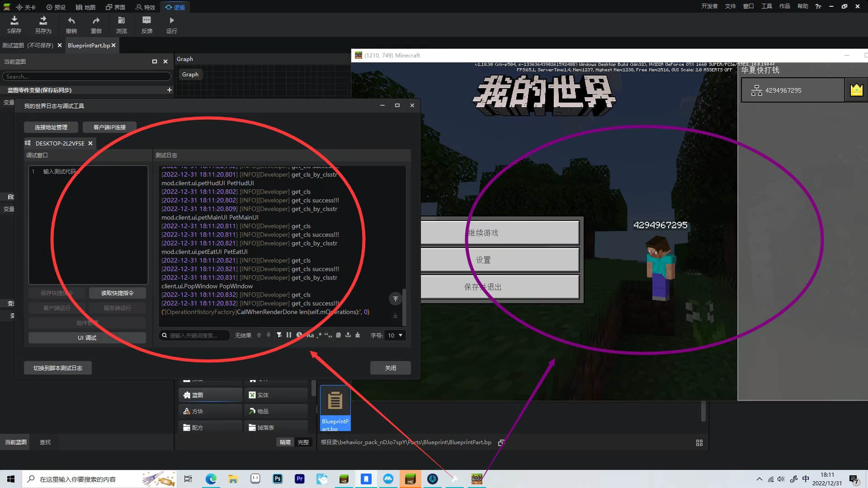This screenshot has width=868, height=488.
Task: Pop out the 当前蓝图 panel
Action: (154, 61)
